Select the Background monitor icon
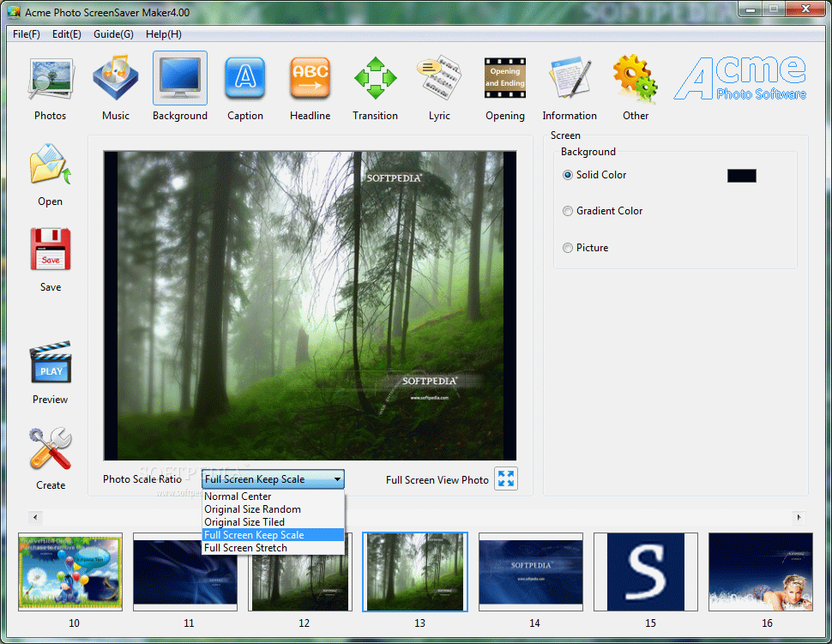 [x=180, y=78]
